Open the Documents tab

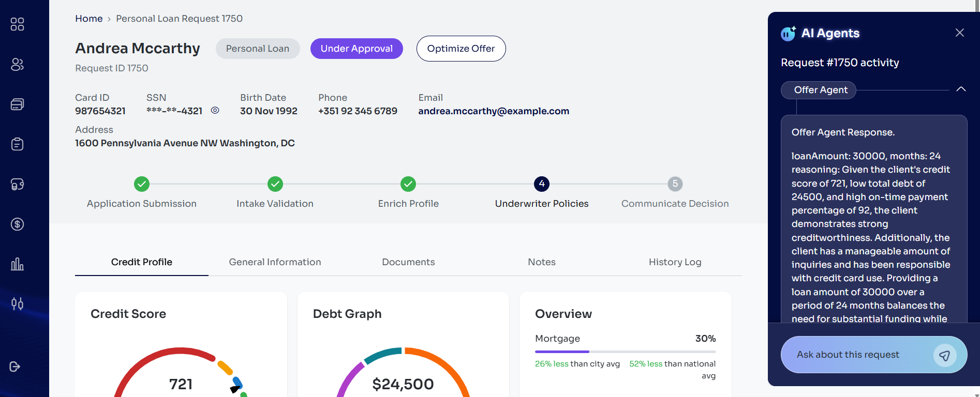click(408, 262)
